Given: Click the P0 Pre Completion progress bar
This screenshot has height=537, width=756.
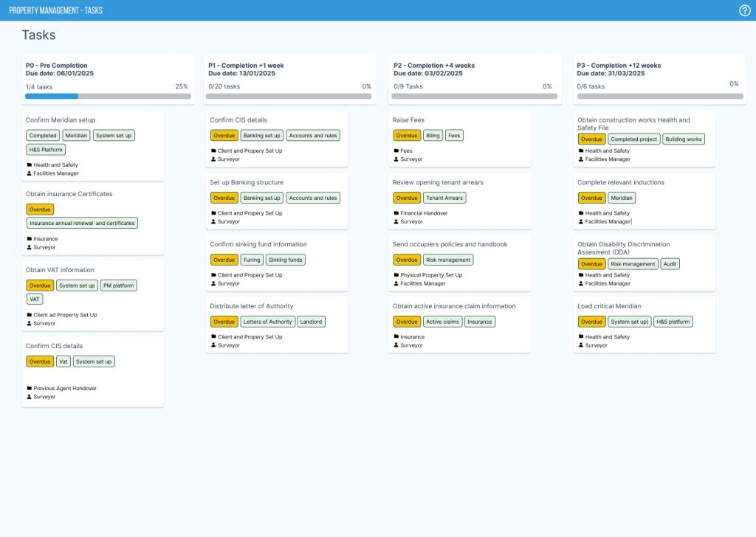Looking at the screenshot, I should 108,96.
